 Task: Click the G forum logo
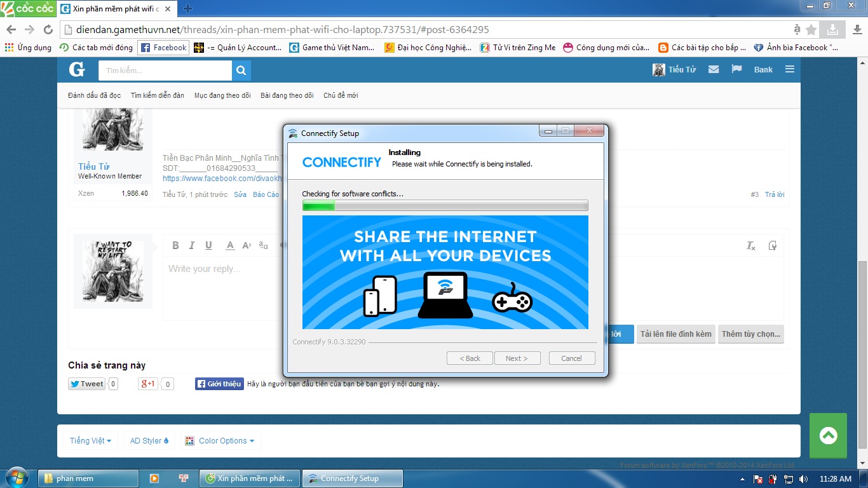(x=77, y=70)
